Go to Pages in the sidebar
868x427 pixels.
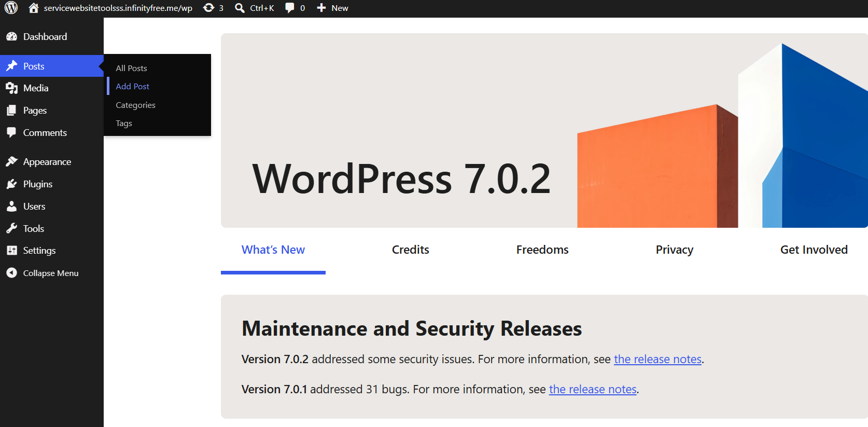point(52,111)
